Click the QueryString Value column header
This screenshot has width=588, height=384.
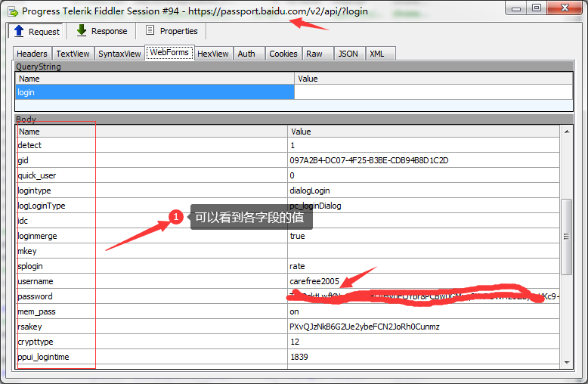[x=434, y=79]
